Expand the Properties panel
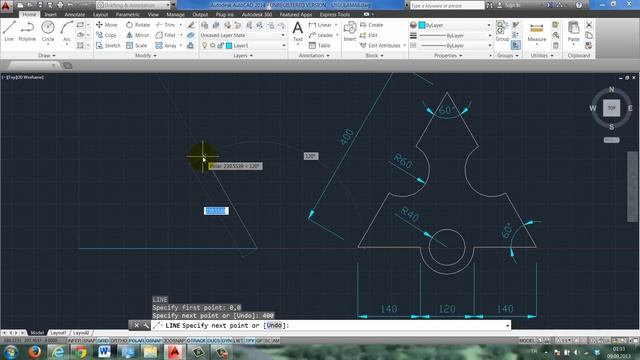Screen dimensions: 640x360 coord(448,56)
